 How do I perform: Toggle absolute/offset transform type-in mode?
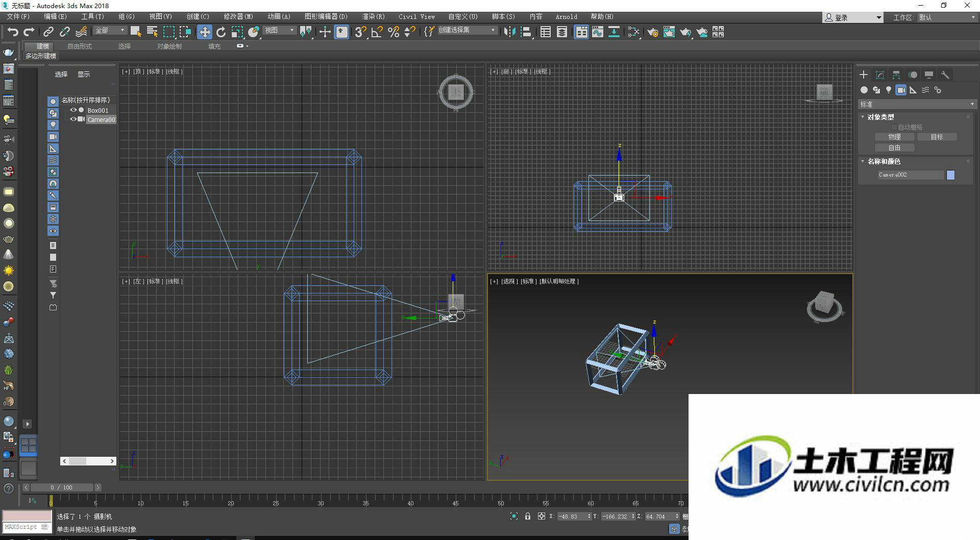click(x=542, y=517)
